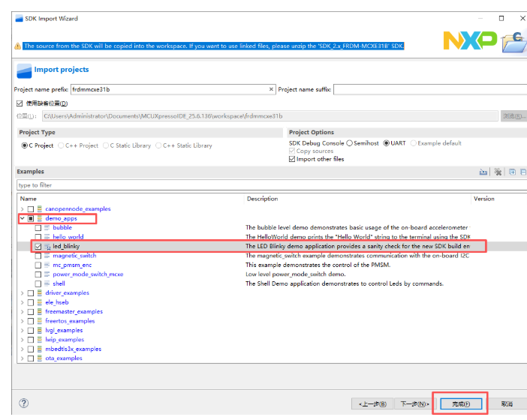Screen dimensions: 527x420
Task: Select the mbedtls3x_examples tree item
Action: point(74,349)
